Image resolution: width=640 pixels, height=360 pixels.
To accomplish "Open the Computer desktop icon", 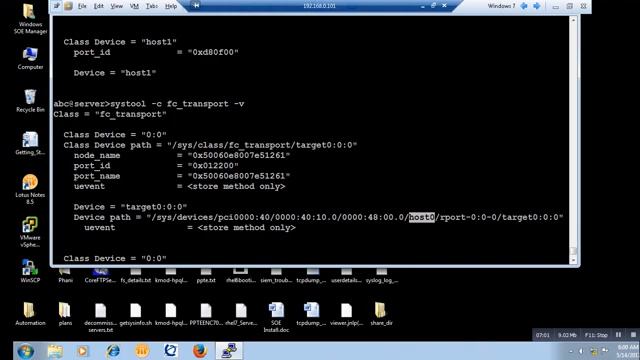I will [x=30, y=58].
